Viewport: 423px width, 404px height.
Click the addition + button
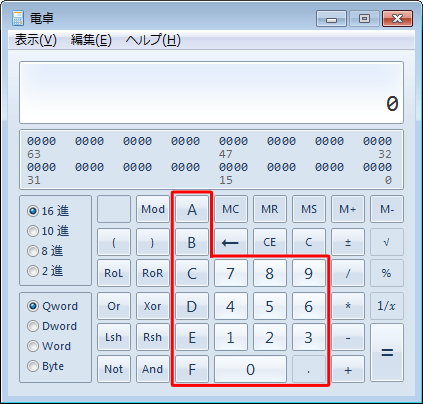(348, 369)
